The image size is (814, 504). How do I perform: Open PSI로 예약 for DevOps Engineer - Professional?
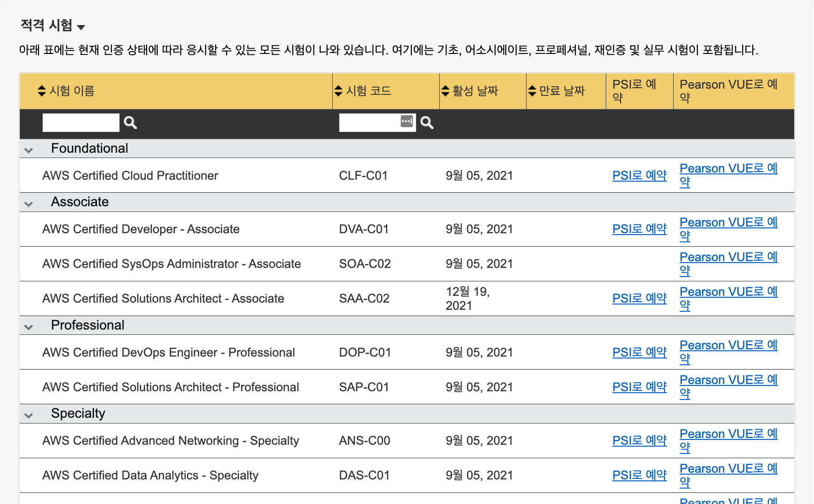[x=639, y=352]
